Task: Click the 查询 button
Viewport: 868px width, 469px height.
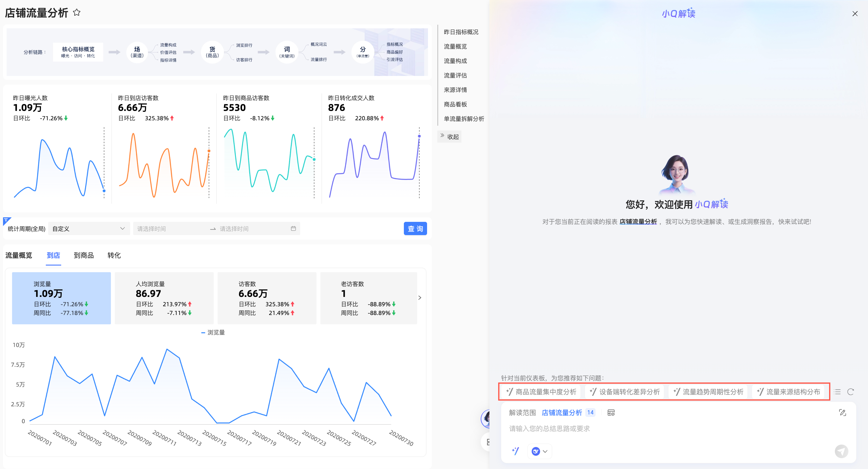Action: pyautogui.click(x=415, y=229)
